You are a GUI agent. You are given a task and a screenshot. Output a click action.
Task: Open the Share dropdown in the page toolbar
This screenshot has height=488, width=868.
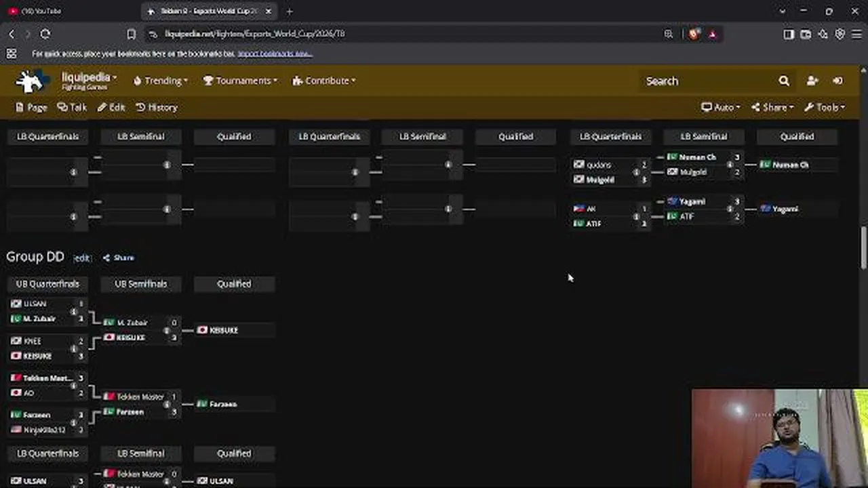pyautogui.click(x=772, y=107)
